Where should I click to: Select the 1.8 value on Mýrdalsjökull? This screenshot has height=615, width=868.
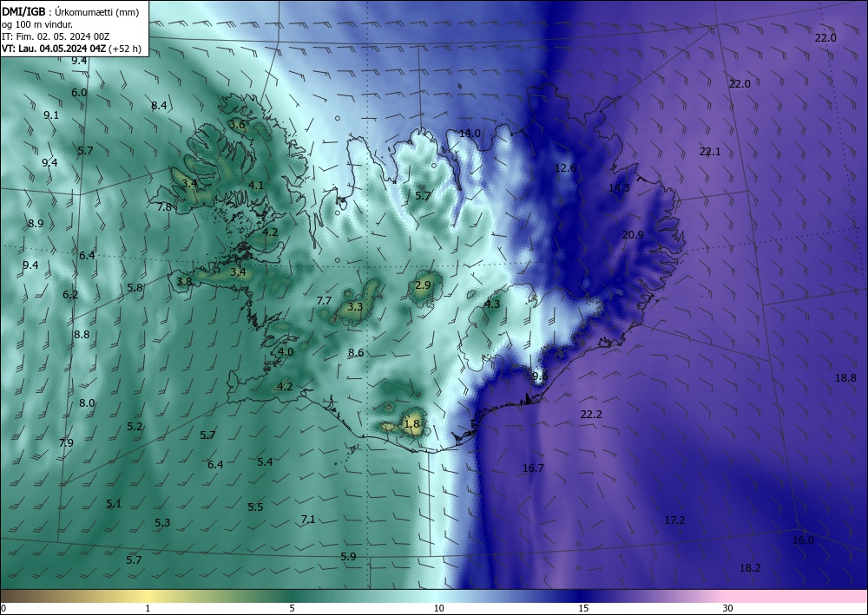pos(411,423)
